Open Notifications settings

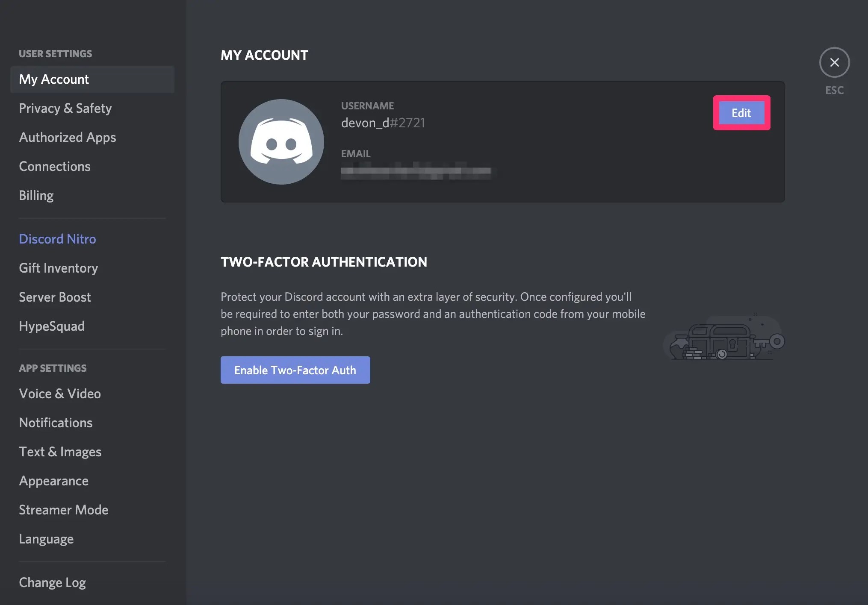(x=56, y=423)
